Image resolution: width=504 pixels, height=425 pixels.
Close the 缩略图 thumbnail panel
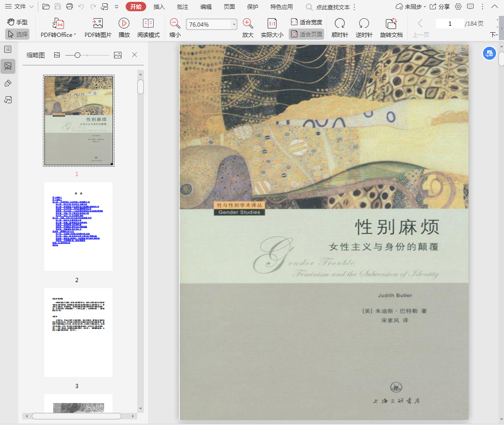pos(135,55)
